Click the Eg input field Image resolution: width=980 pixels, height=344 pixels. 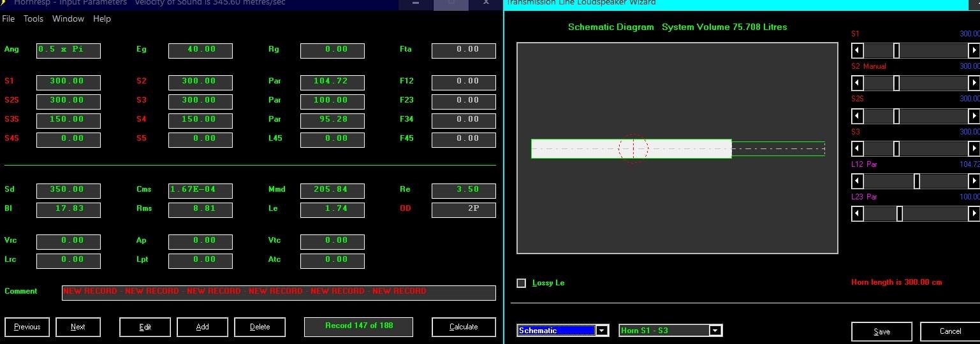(200, 50)
